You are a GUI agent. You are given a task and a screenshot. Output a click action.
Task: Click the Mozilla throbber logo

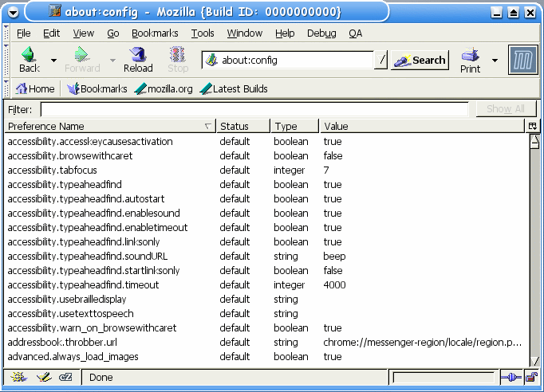click(522, 60)
